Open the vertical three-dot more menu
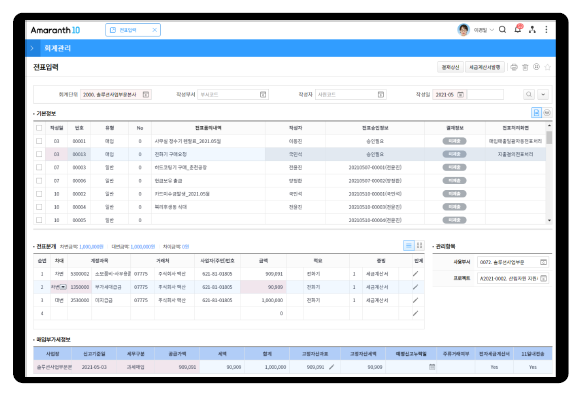Screen dimensions: 583x396 546,30
